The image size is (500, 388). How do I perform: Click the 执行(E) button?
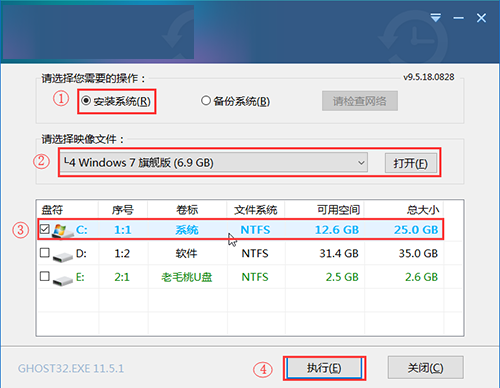click(x=324, y=368)
